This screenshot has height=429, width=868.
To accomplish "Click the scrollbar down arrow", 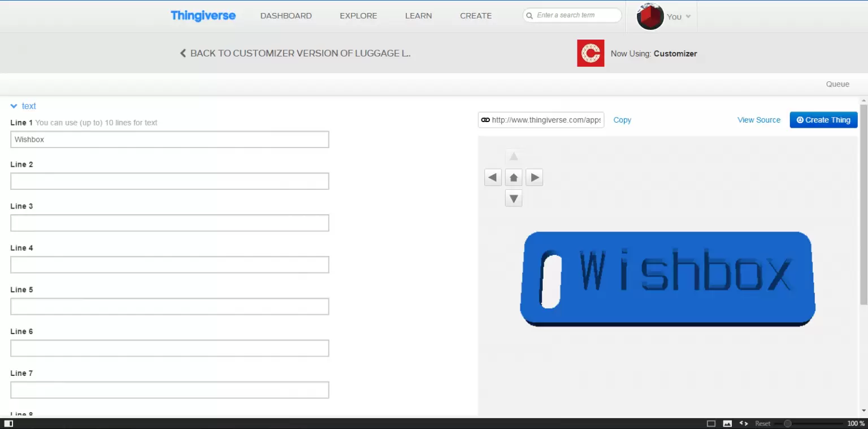I will tap(863, 411).
